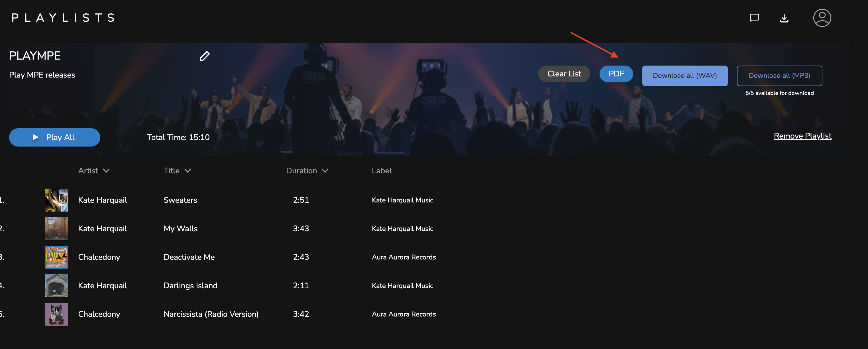Open the downloads icon in header

[784, 18]
